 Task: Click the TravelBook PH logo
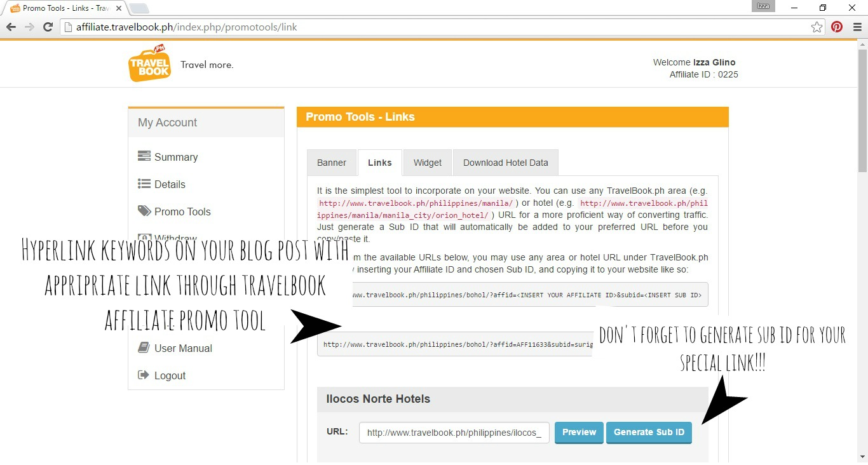tap(149, 64)
